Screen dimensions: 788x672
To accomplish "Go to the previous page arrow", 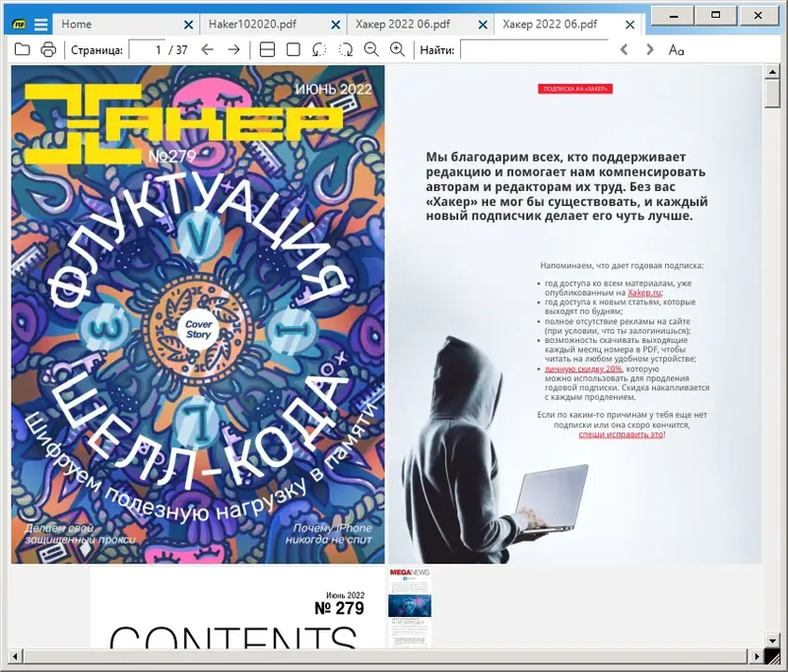I will pos(205,47).
